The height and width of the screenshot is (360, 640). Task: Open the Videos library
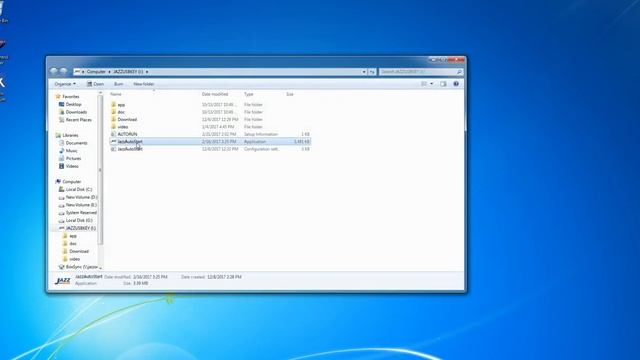(x=72, y=166)
